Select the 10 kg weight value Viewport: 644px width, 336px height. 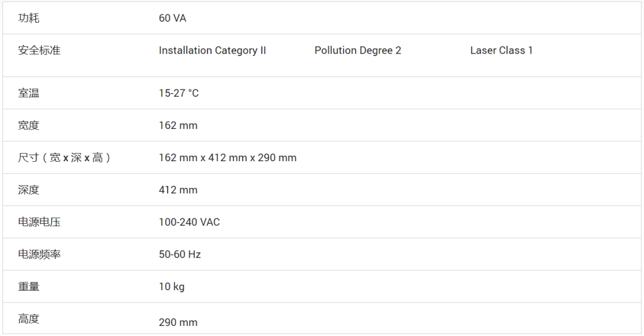point(172,287)
